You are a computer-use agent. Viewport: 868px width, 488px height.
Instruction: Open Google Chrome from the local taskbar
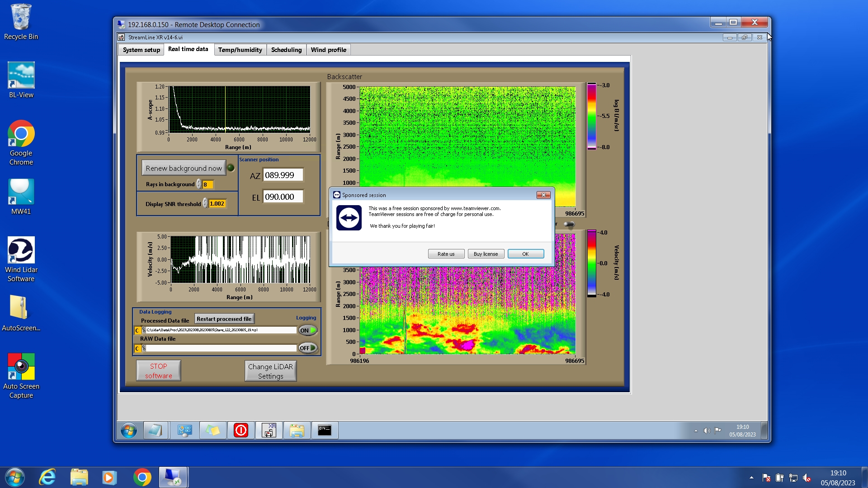point(142,477)
